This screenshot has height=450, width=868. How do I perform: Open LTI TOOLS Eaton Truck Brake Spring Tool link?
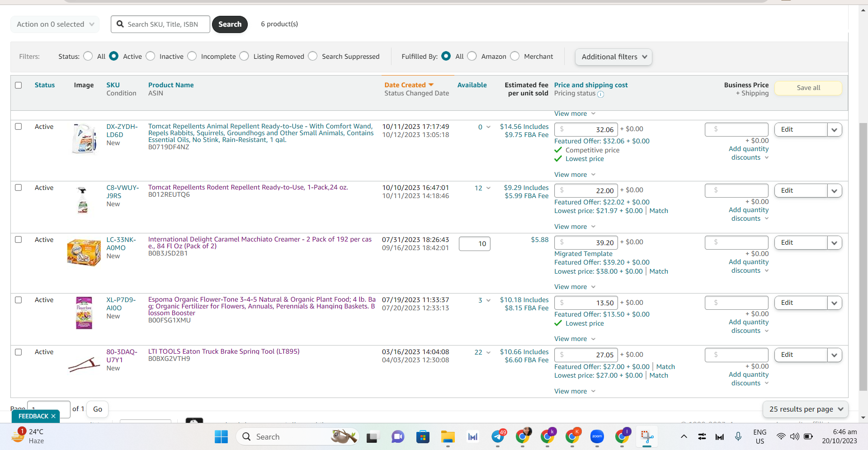(224, 351)
